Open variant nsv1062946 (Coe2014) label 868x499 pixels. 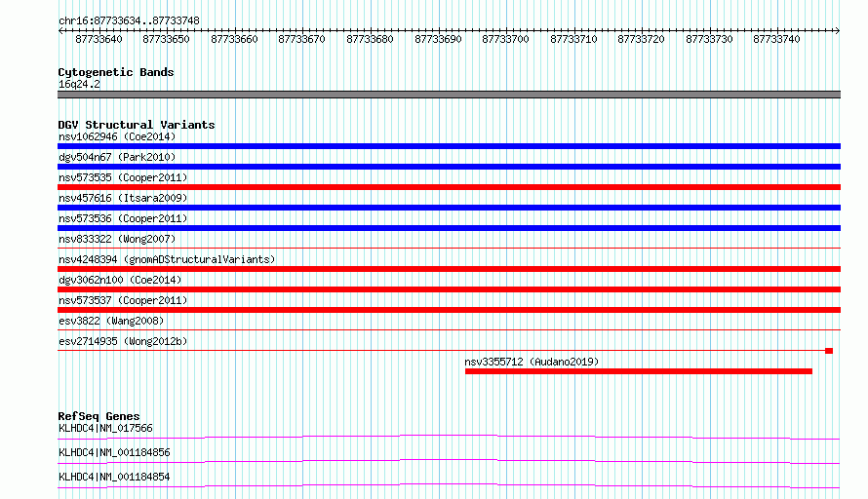click(117, 136)
